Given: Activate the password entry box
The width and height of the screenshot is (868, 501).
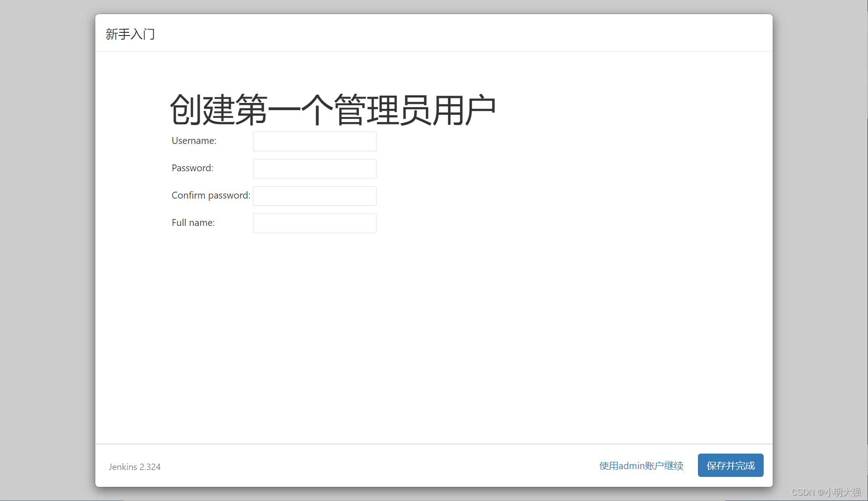Looking at the screenshot, I should coord(314,169).
